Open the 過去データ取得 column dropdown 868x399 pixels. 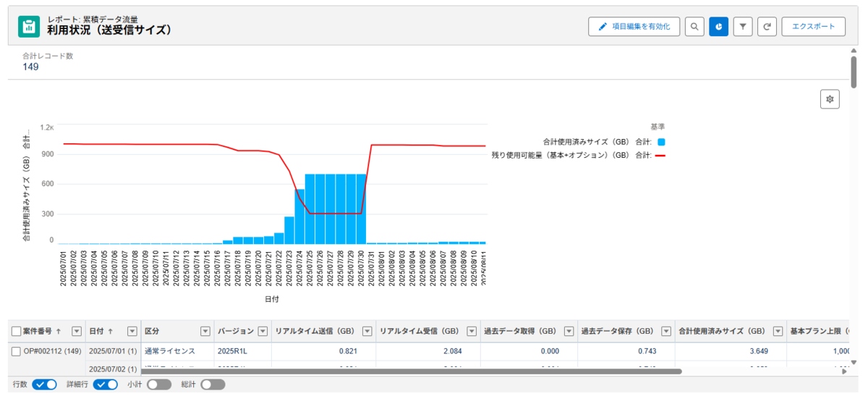click(569, 331)
